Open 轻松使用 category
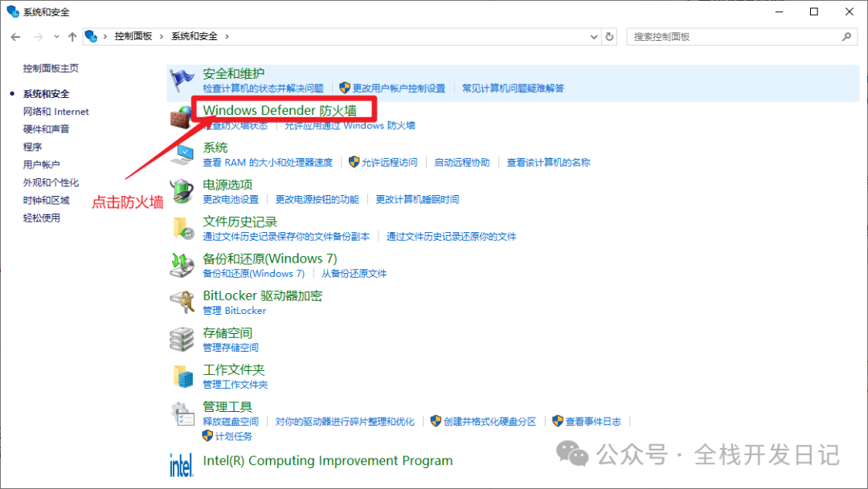 coord(42,218)
